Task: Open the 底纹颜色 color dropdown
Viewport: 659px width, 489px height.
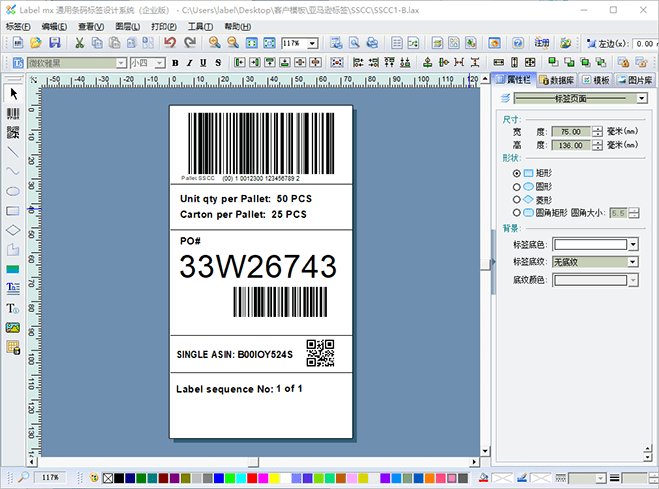Action: click(x=633, y=280)
